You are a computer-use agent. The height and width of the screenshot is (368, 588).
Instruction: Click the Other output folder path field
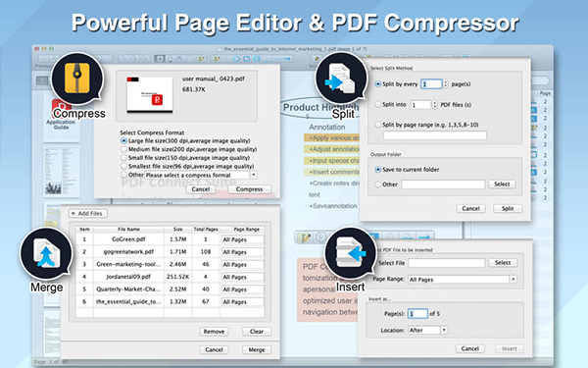[443, 184]
